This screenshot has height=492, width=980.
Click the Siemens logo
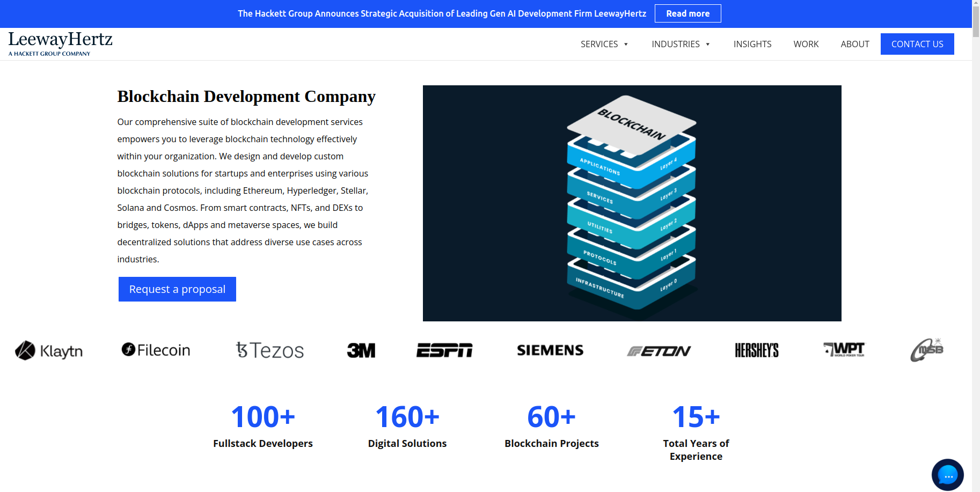coord(550,350)
